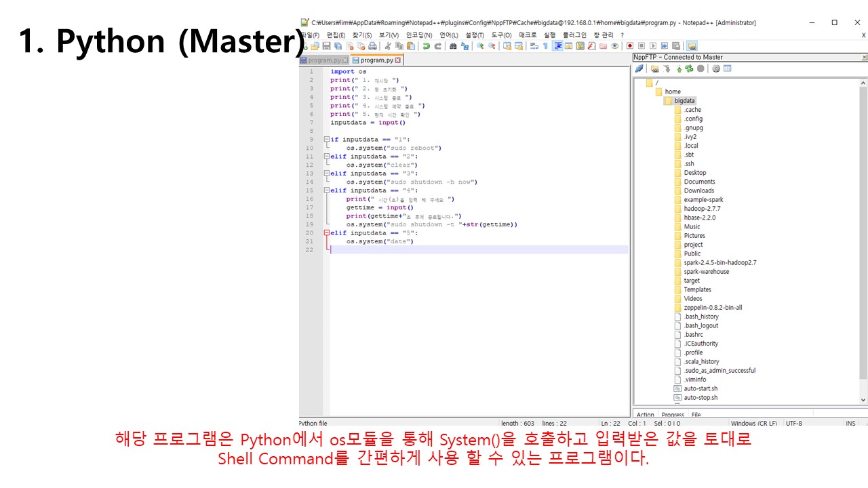
Task: Toggle INS insert mode in status bar
Action: pos(850,424)
